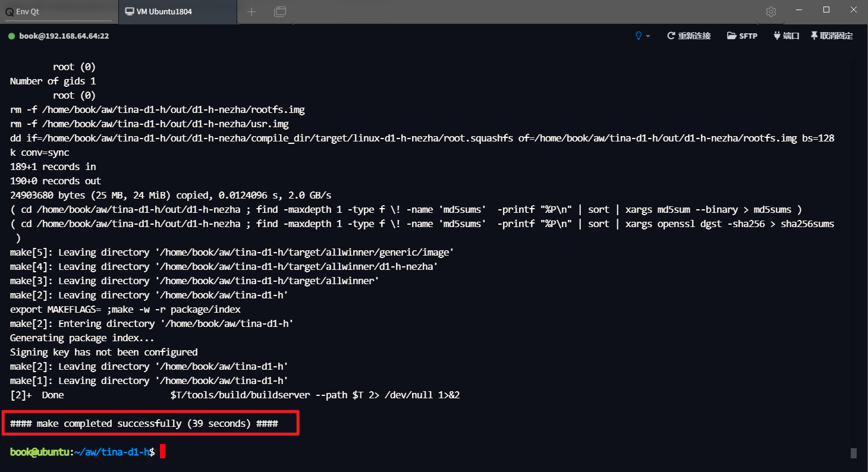
Task: Click the terminal cursor at the prompt
Action: (162, 452)
